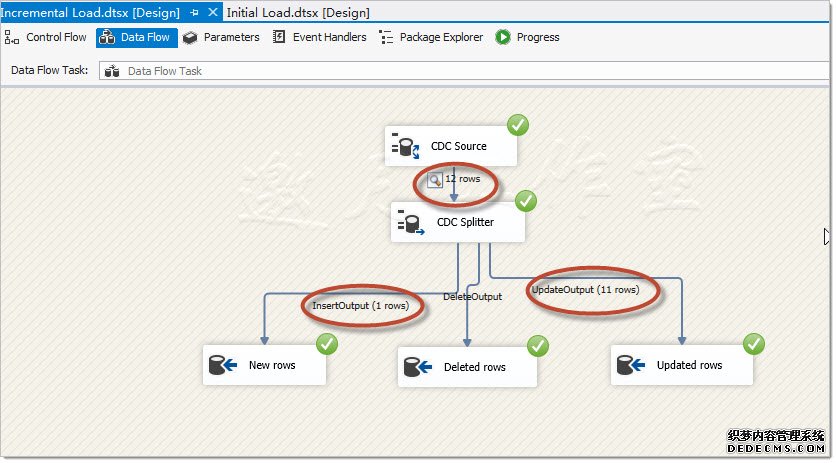The image size is (836, 463).
Task: Click the UpdateOutput (11 rows) path label
Action: coord(585,290)
